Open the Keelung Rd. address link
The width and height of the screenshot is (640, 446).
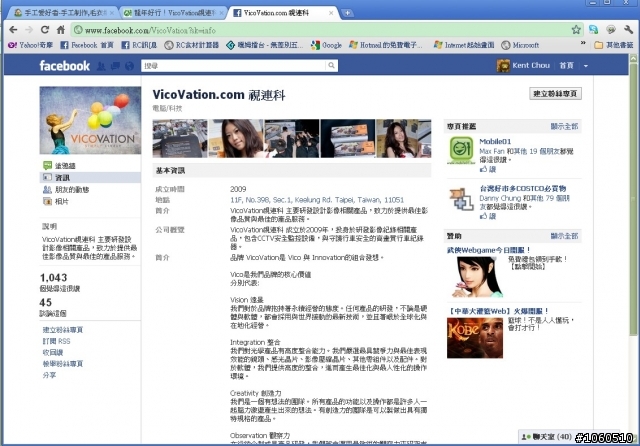317,200
